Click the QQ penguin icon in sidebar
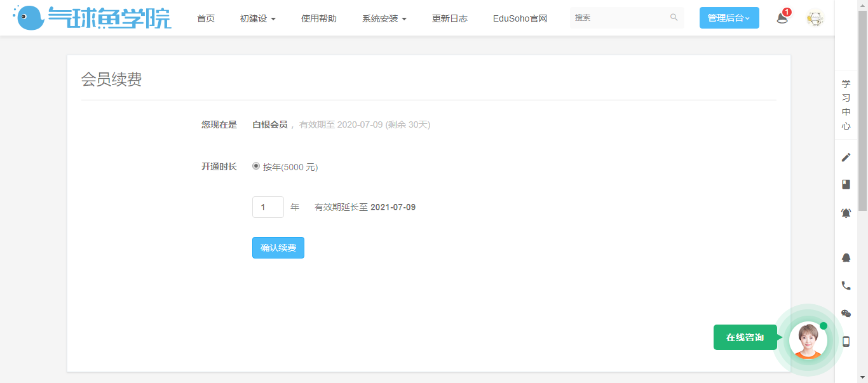 click(846, 257)
